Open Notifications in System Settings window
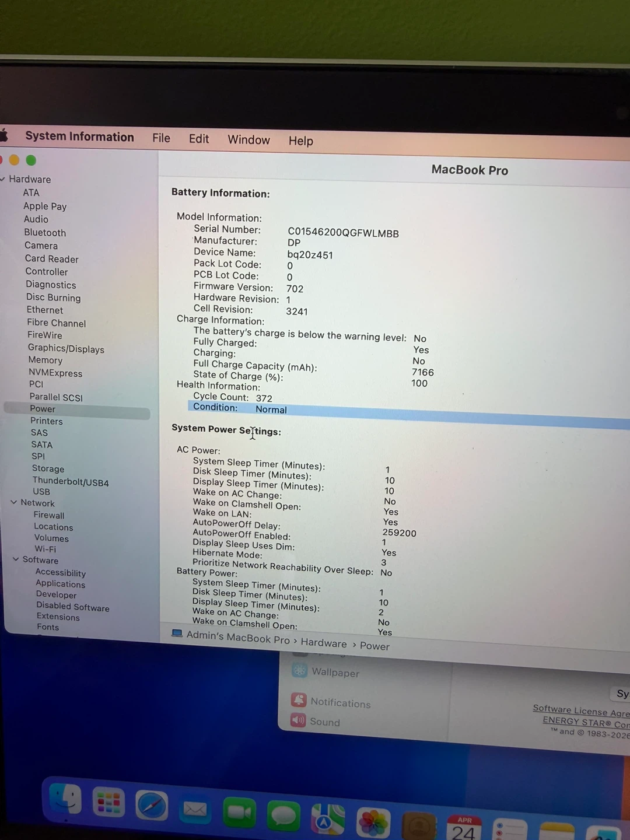The width and height of the screenshot is (630, 840). 331,702
